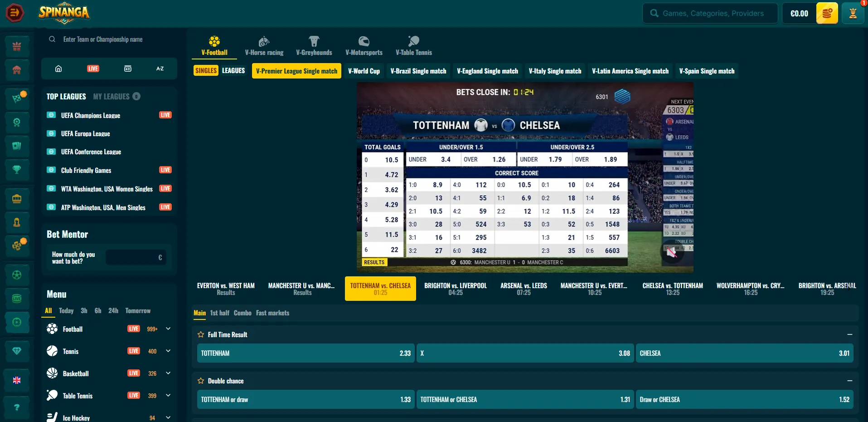
Task: Select BRIGHTON vs. LIVERPOOL 04:25 match
Action: [456, 289]
